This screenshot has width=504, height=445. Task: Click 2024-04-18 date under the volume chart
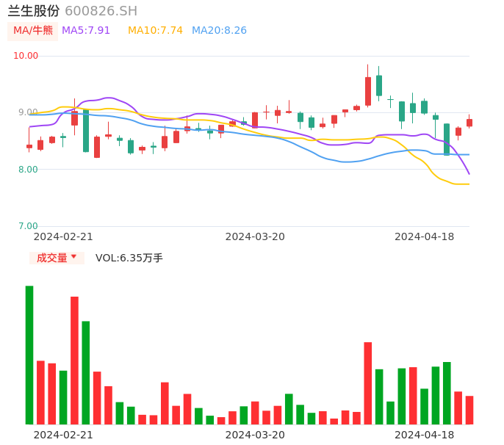click(x=425, y=435)
